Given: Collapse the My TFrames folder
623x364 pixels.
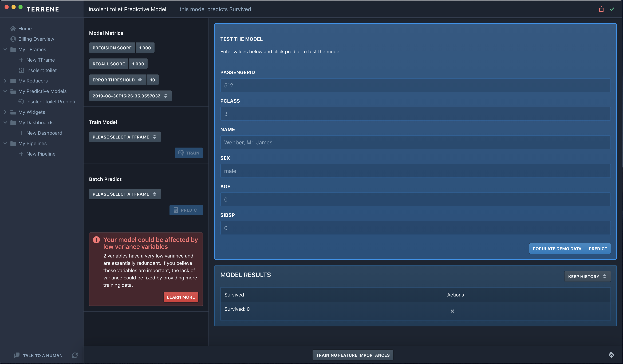Looking at the screenshot, I should [x=5, y=49].
